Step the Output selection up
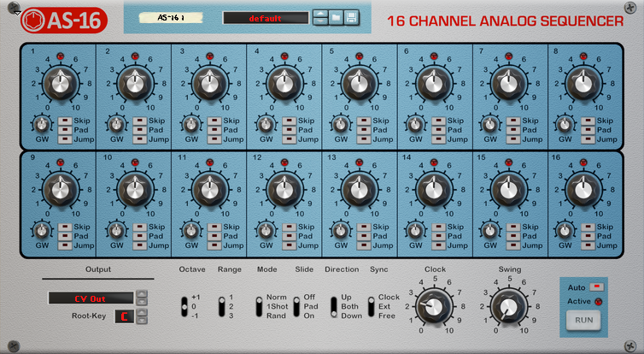This screenshot has height=354, width=644. (x=142, y=294)
